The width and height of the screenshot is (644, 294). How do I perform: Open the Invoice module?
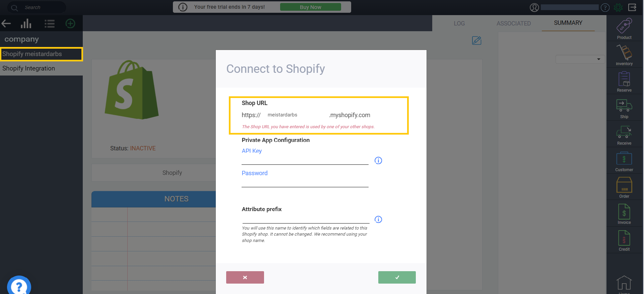pyautogui.click(x=624, y=214)
